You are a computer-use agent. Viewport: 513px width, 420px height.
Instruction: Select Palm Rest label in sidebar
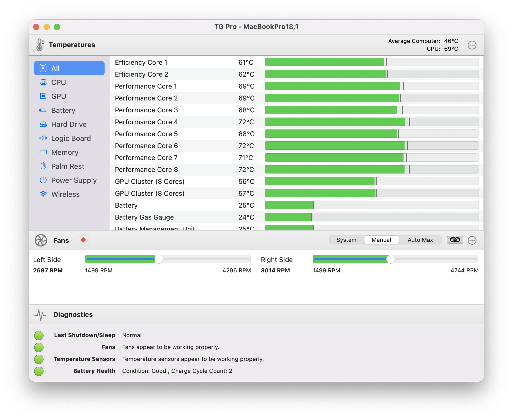[x=68, y=166]
